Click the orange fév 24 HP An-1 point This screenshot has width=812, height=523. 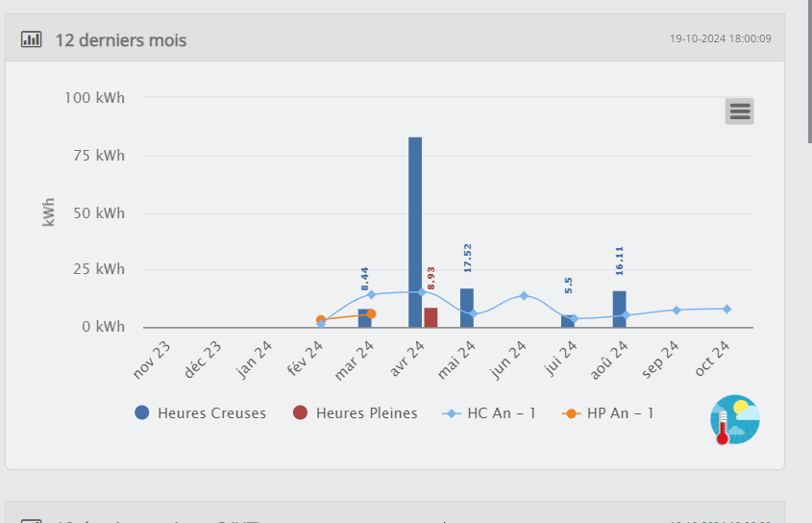click(321, 320)
